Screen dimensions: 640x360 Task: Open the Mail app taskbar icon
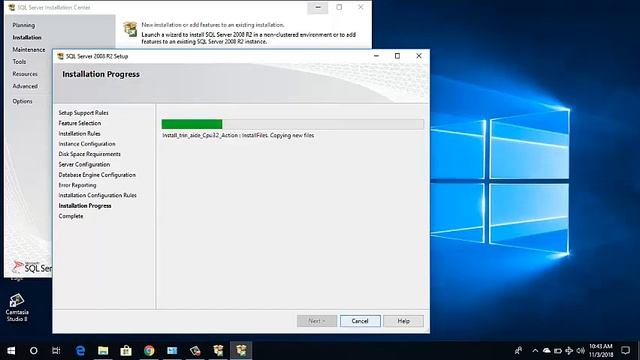pyautogui.click(x=172, y=350)
